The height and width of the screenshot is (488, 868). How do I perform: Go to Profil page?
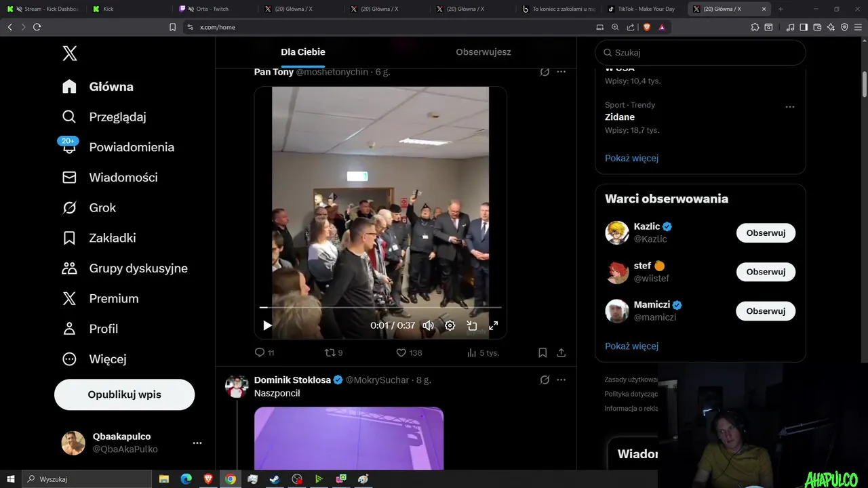(x=90, y=329)
